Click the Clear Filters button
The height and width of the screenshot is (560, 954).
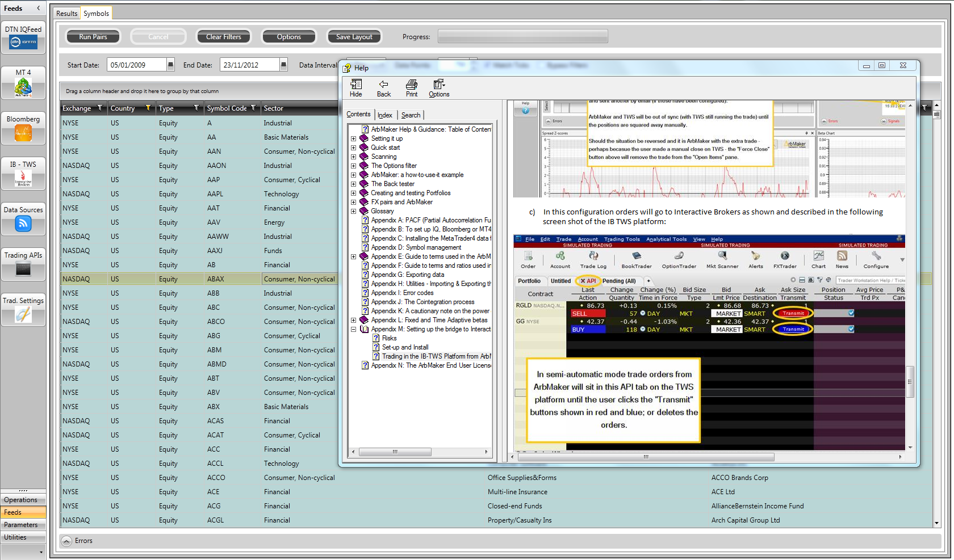224,37
